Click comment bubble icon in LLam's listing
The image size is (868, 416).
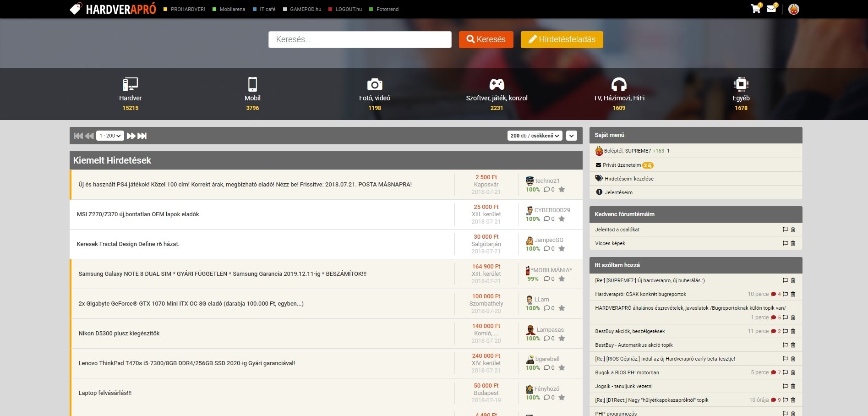[546, 308]
